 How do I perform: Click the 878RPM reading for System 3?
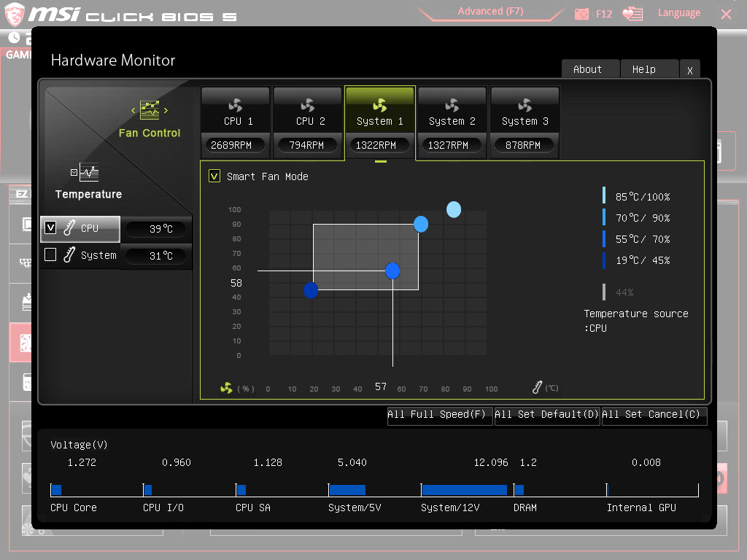tap(525, 145)
